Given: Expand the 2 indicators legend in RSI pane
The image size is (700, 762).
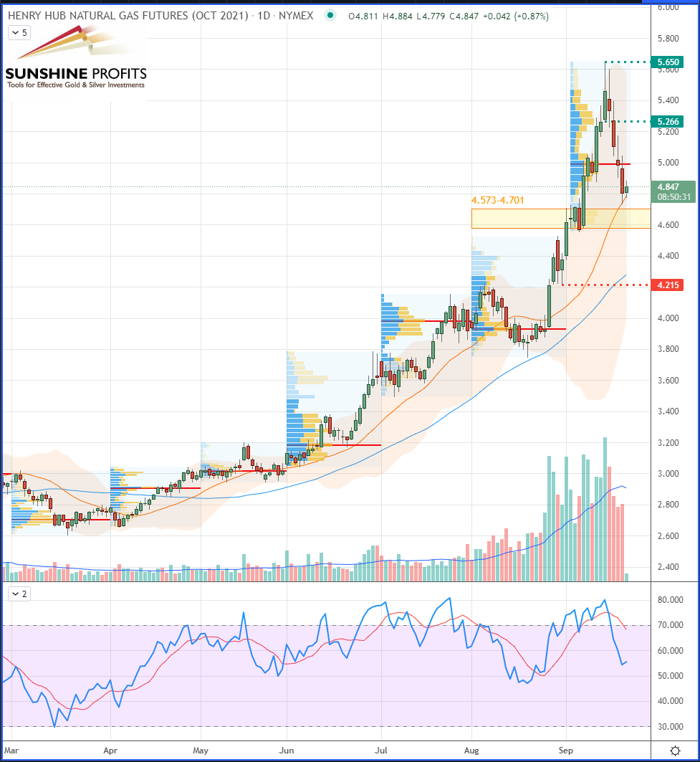Looking at the screenshot, I should 19,594.
